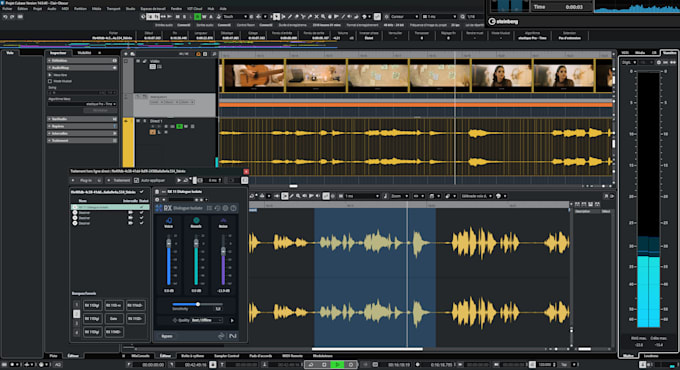Toggle the transport Cycle loop button
Image resolution: width=680 pixels, height=370 pixels.
311,364
